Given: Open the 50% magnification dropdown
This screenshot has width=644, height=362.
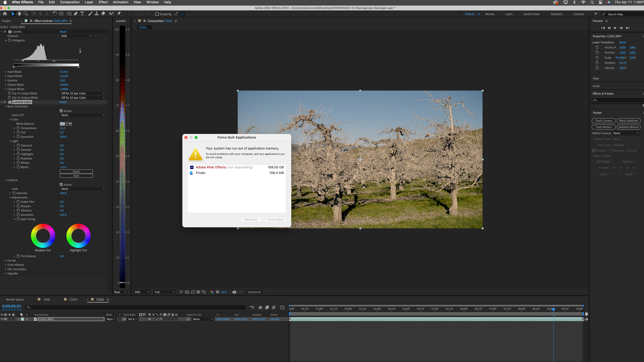Looking at the screenshot, I should (x=142, y=292).
